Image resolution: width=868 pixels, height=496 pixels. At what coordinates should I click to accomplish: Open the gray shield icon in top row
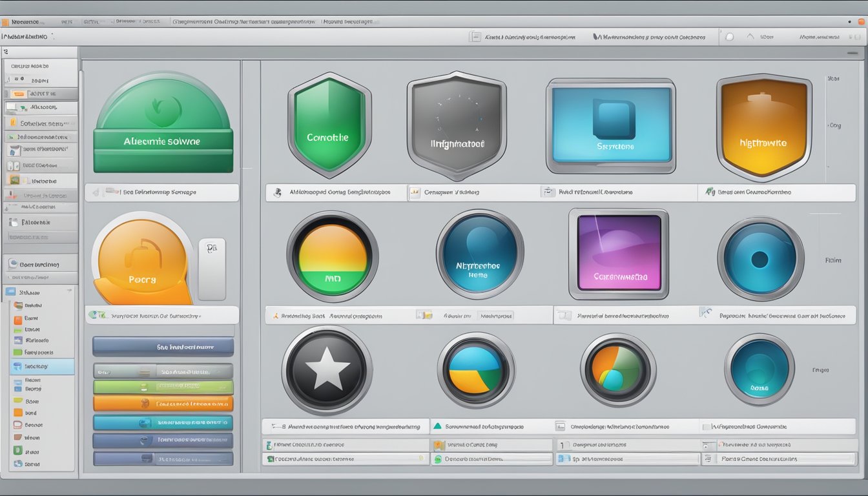click(456, 125)
